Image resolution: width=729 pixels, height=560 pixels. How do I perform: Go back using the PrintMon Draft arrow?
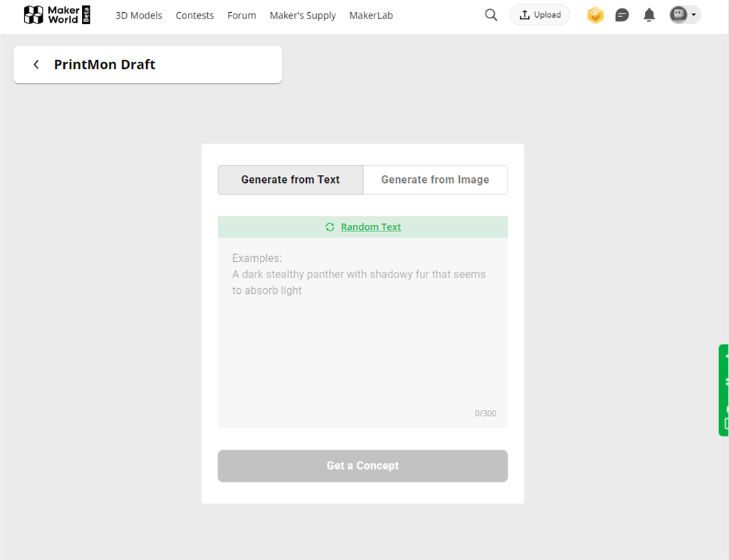click(x=36, y=65)
